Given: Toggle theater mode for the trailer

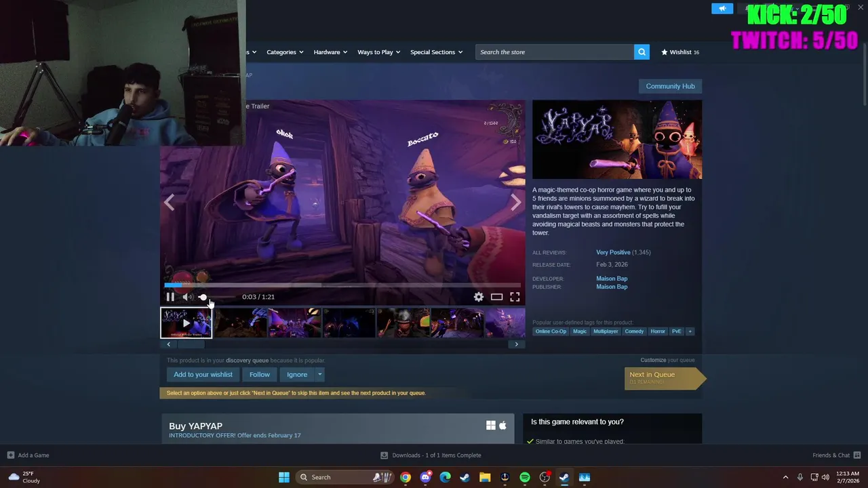Looking at the screenshot, I should click(x=496, y=297).
